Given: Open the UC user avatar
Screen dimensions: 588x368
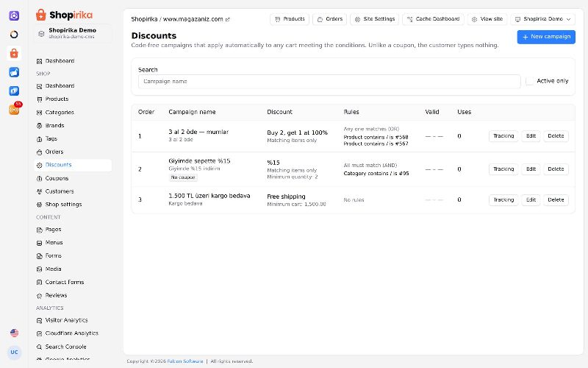Looking at the screenshot, I should click(14, 353).
